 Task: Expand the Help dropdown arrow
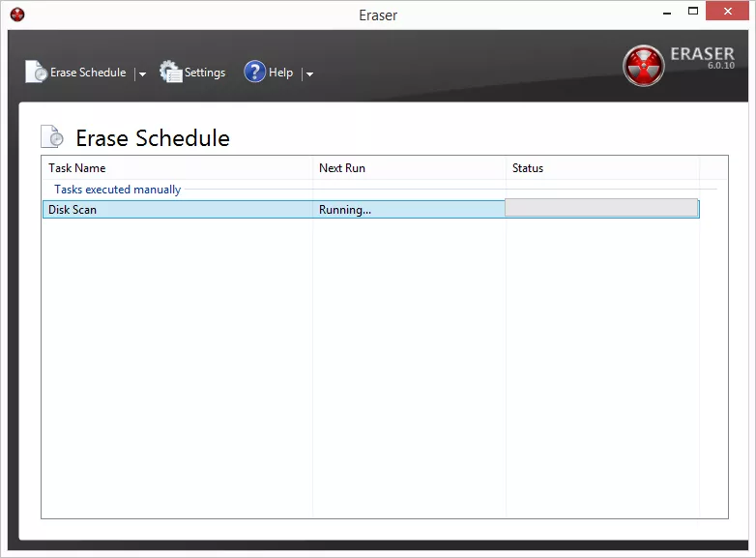pos(309,73)
